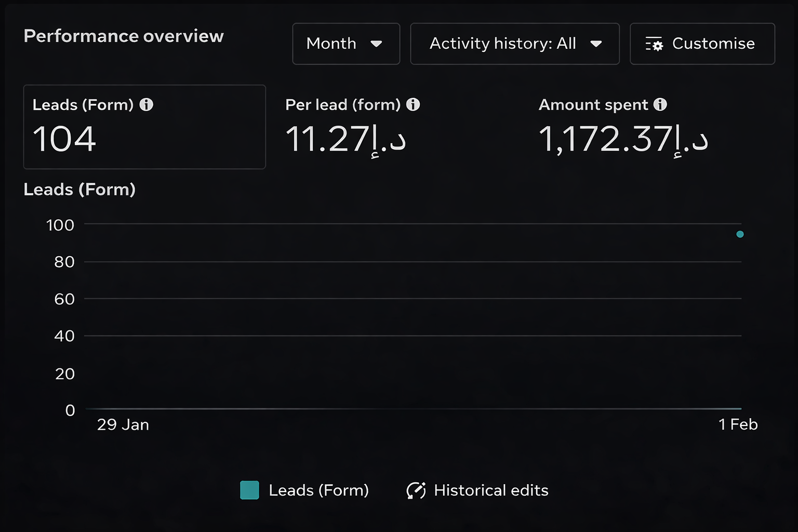Click the Month dropdown chevron arrow

[377, 44]
